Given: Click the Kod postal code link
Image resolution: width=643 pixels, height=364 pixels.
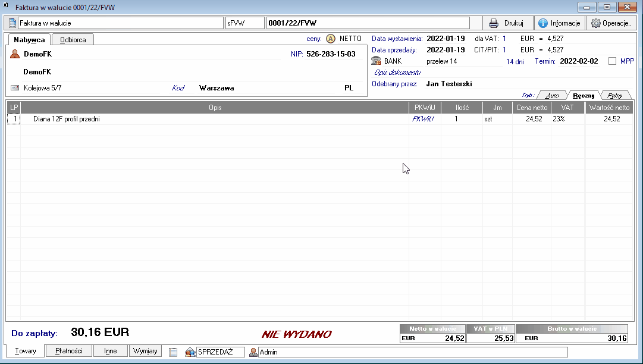Looking at the screenshot, I should 178,88.
